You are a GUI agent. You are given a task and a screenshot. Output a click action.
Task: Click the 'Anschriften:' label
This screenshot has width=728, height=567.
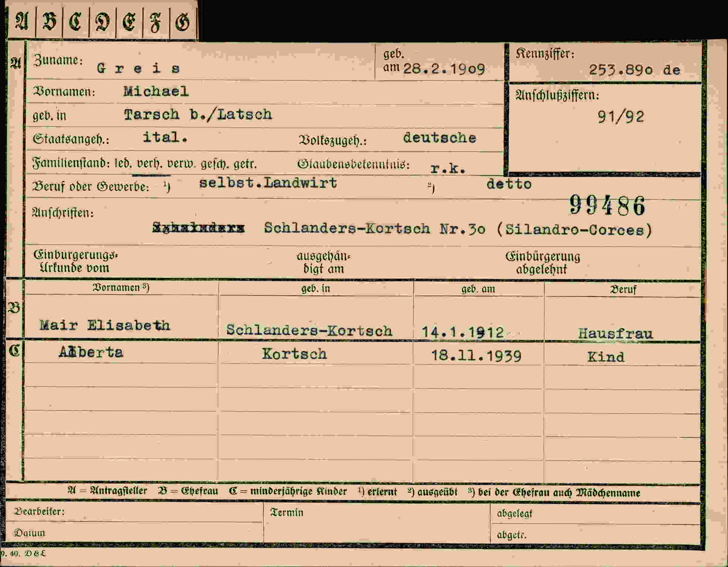pyautogui.click(x=63, y=213)
